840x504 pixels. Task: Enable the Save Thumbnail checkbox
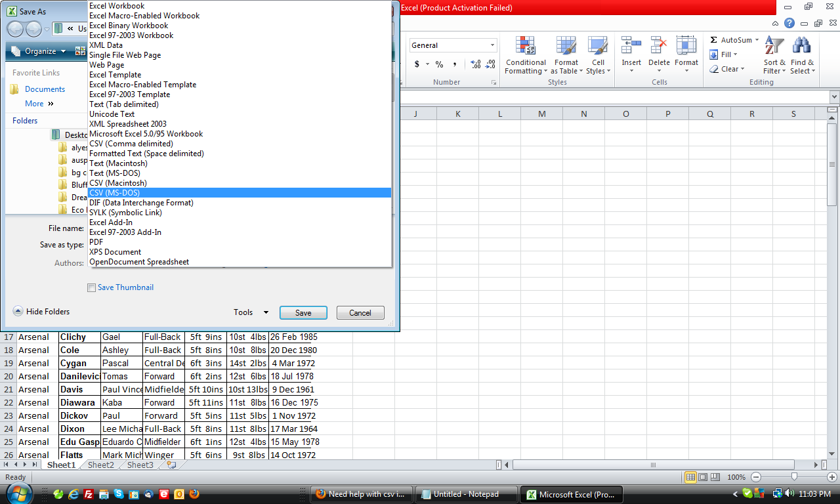(92, 287)
